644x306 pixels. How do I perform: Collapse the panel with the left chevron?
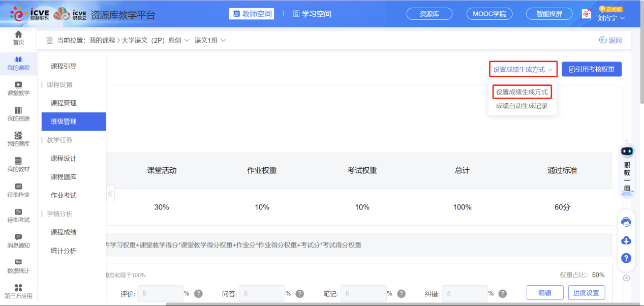coord(110,194)
